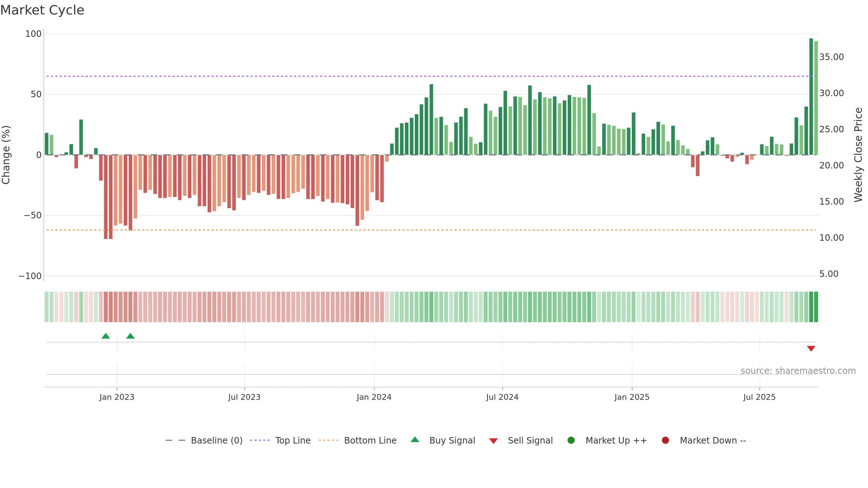Click the Jan 2025 axis label
The image size is (868, 488).
click(x=632, y=397)
